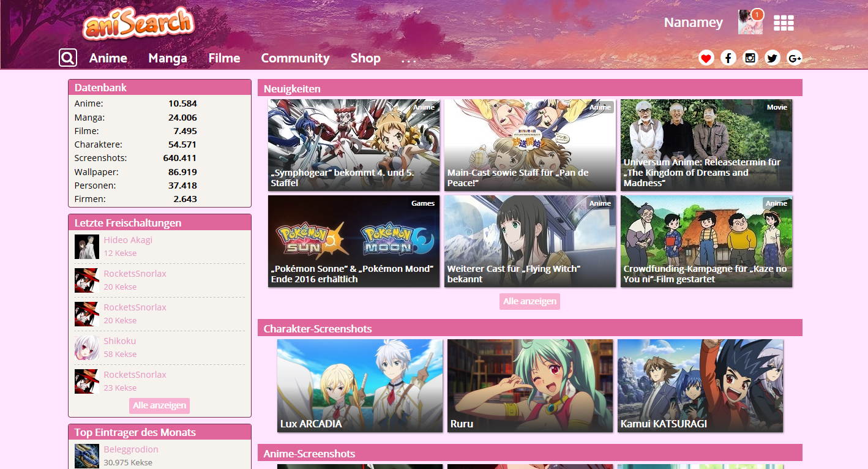Open the apps grid menu icon
The image size is (868, 469).
784,23
